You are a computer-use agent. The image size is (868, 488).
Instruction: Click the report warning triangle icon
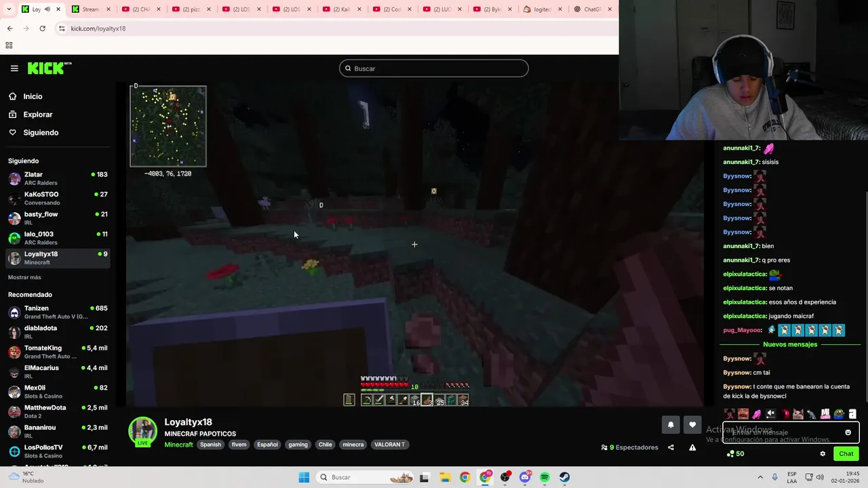click(692, 447)
